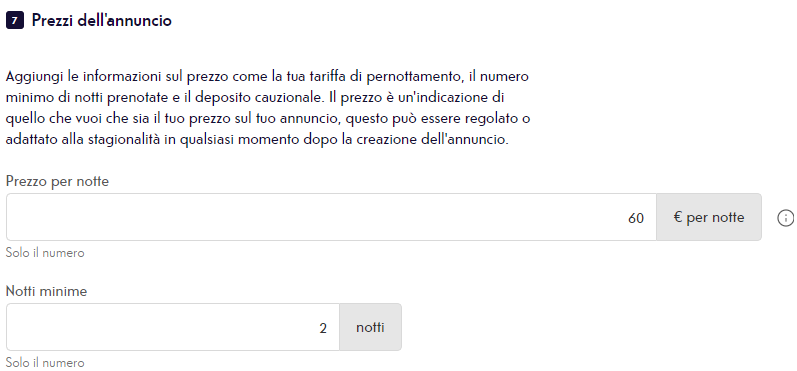
Task: Click "Solo il numero" hint under price field
Action: pyautogui.click(x=45, y=253)
